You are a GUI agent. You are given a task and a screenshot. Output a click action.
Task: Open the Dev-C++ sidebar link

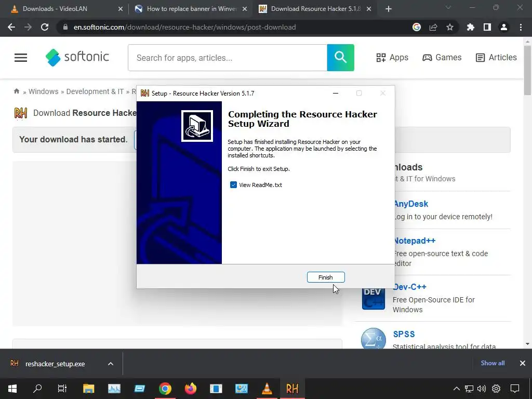pos(409,287)
